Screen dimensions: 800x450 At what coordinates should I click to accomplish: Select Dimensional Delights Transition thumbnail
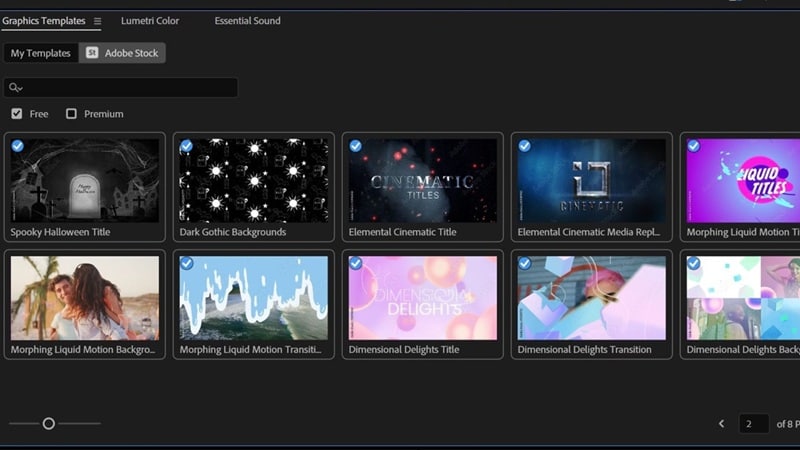coord(591,298)
